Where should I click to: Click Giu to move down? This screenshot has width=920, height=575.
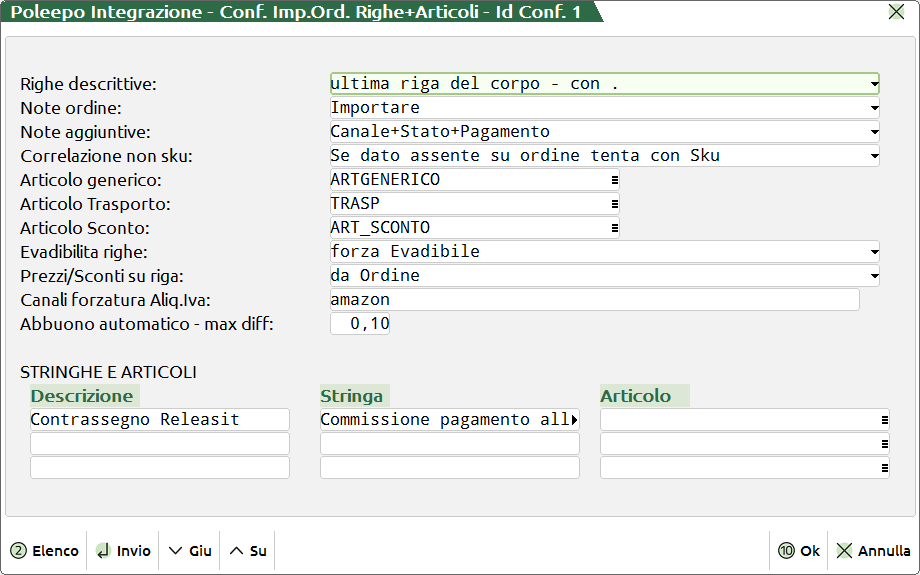tap(190, 551)
